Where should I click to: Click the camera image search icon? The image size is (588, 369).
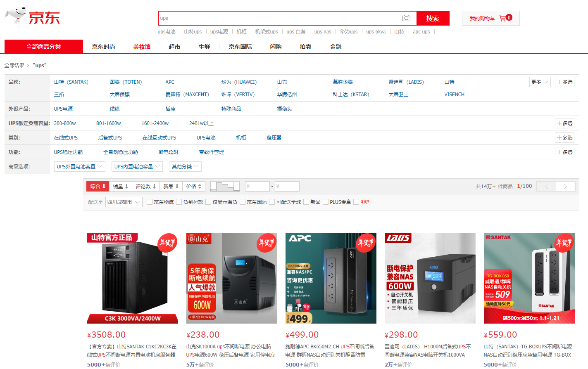pos(406,18)
